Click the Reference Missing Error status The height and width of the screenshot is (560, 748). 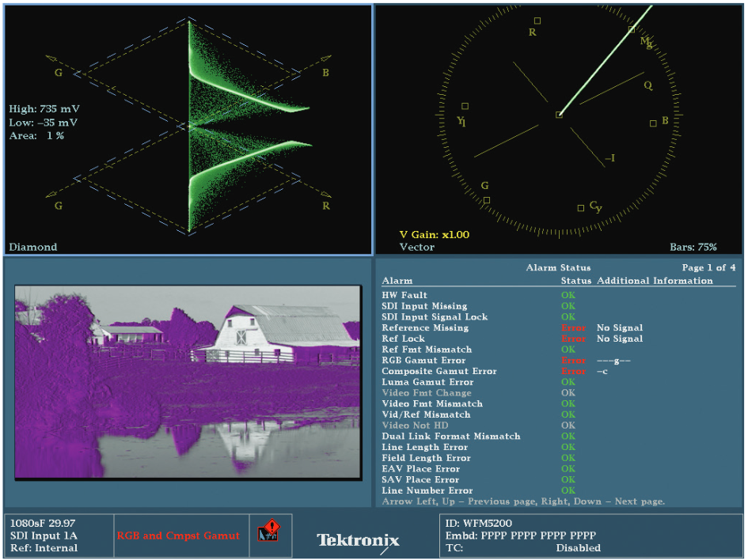click(x=573, y=328)
